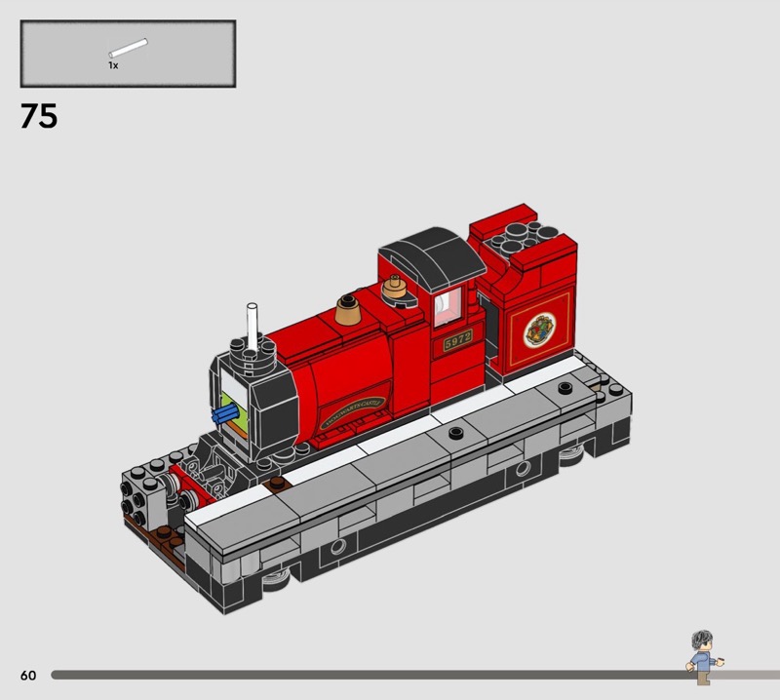Click the page number 60

(27, 675)
